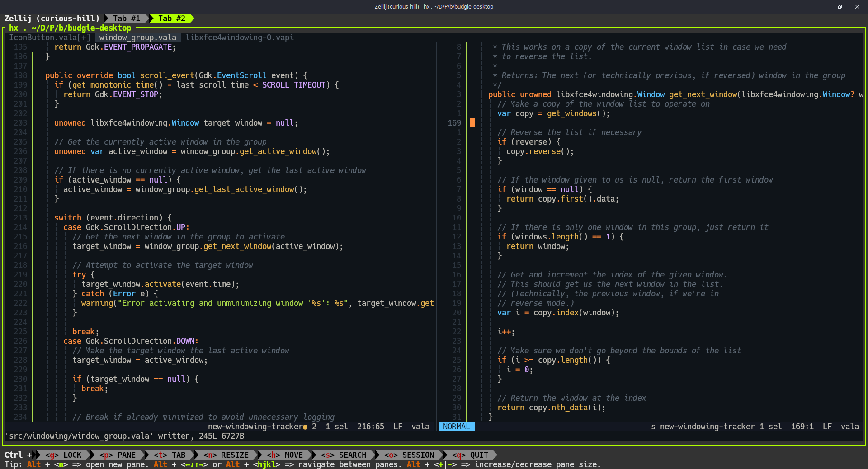The width and height of the screenshot is (868, 469).
Task: Restore the window using the title bar button
Action: tap(840, 7)
